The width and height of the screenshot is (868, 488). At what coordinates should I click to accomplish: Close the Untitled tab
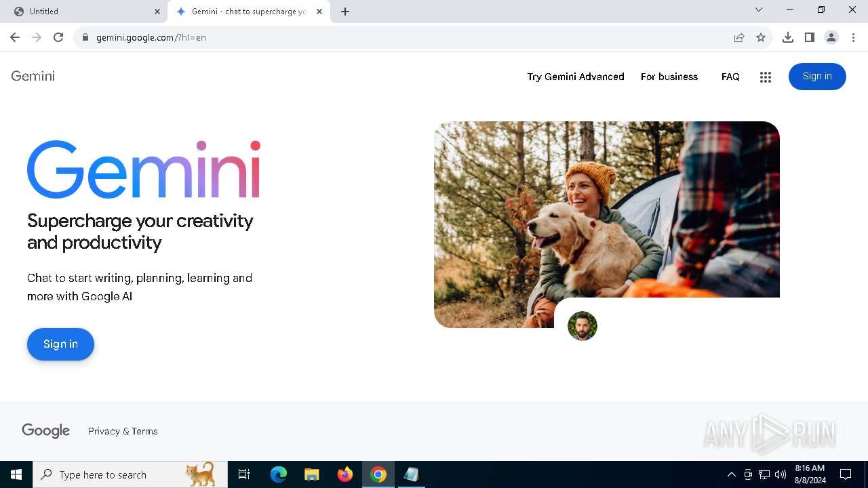(157, 12)
